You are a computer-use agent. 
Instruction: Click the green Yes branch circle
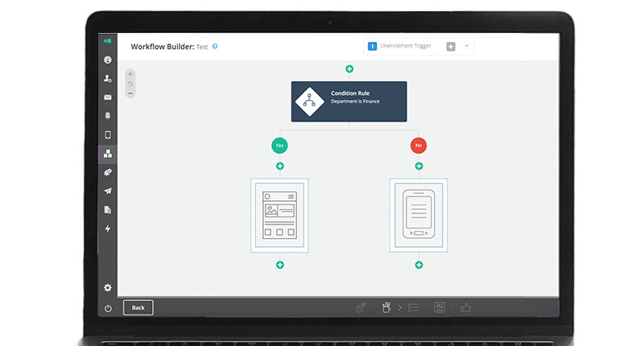click(279, 146)
